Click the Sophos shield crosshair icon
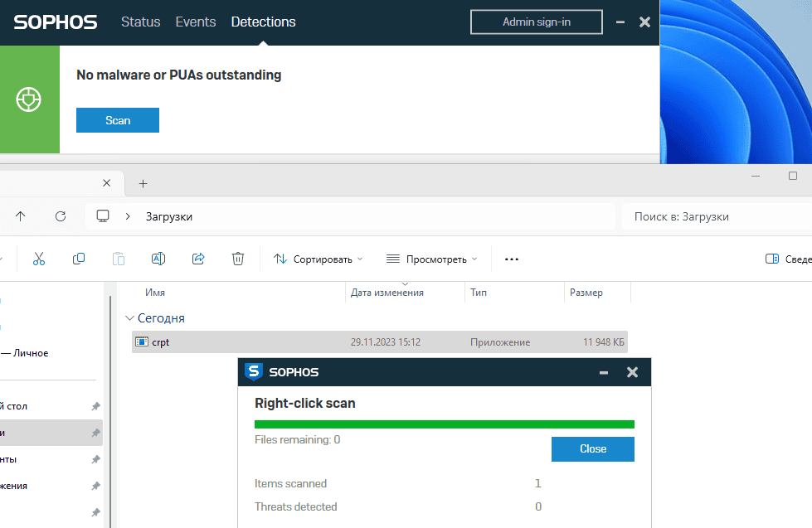Screen dimensions: 812x528 pos(28,99)
